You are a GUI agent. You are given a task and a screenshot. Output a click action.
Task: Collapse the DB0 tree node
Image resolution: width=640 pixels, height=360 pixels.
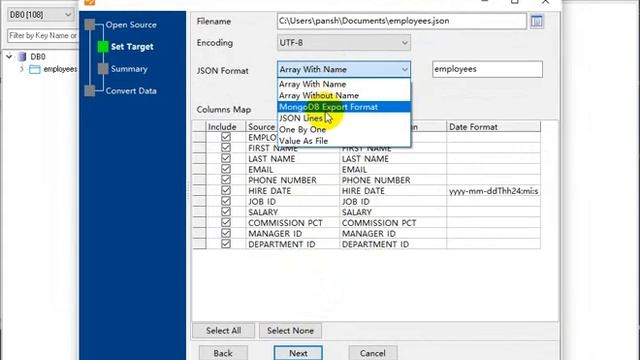(9, 57)
